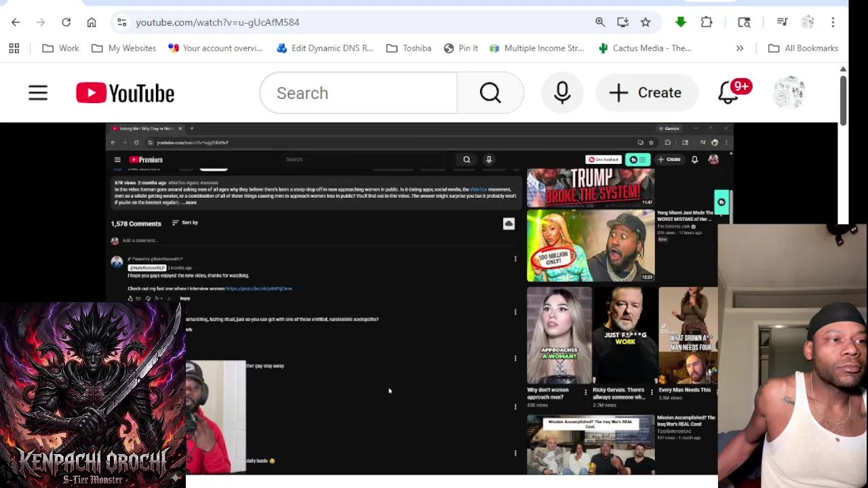
Task: Click the tab search icon in Chrome toolbar
Action: click(x=744, y=22)
